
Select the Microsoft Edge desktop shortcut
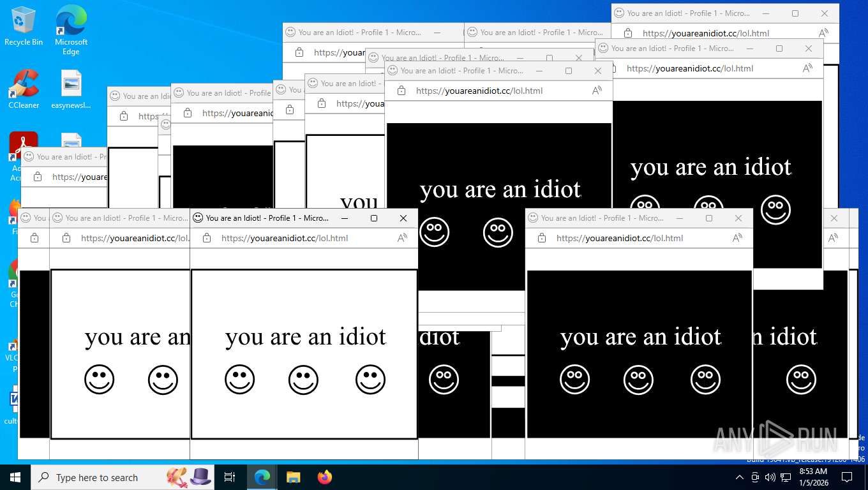[71, 30]
